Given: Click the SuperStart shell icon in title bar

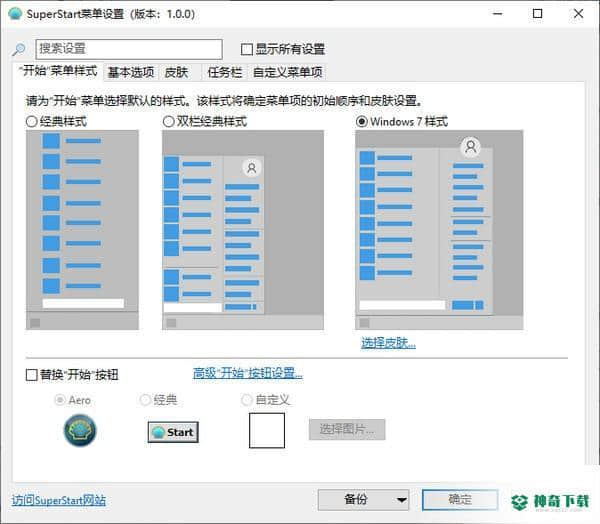Looking at the screenshot, I should [15, 14].
